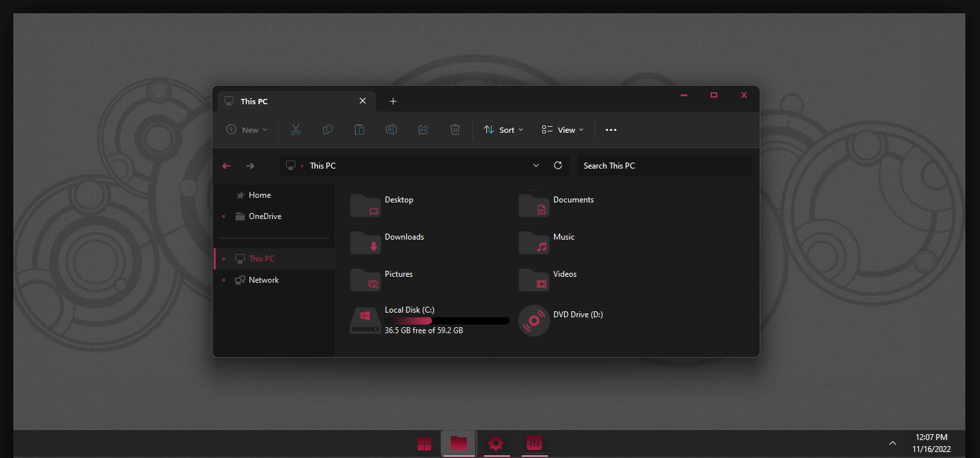980x458 pixels.
Task: Click the Copy icon in the toolbar
Action: 327,129
